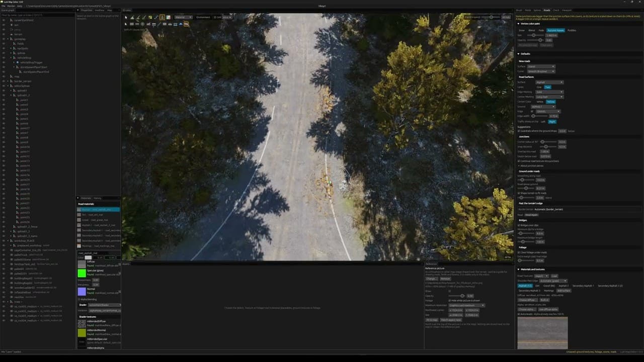The height and width of the screenshot is (362, 644).
Task: Activate the highlighted road tool in the upper toolbar row
Action: click(x=162, y=17)
